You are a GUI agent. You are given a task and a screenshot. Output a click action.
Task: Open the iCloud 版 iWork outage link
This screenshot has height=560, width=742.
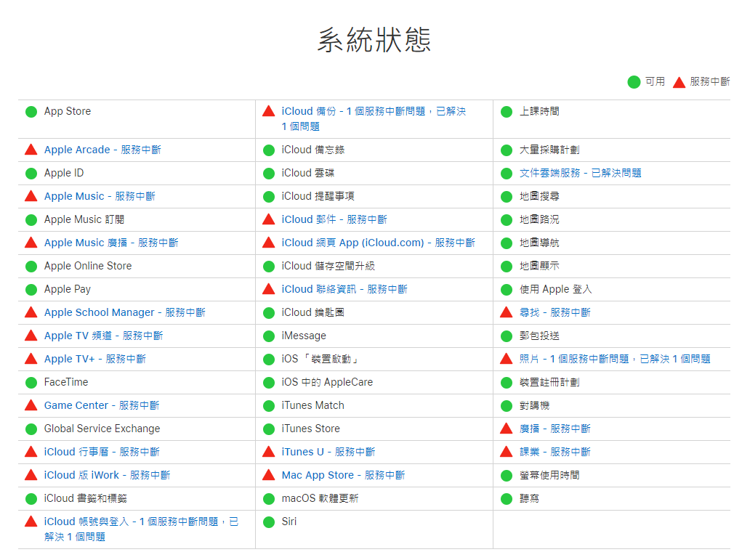[x=108, y=475]
